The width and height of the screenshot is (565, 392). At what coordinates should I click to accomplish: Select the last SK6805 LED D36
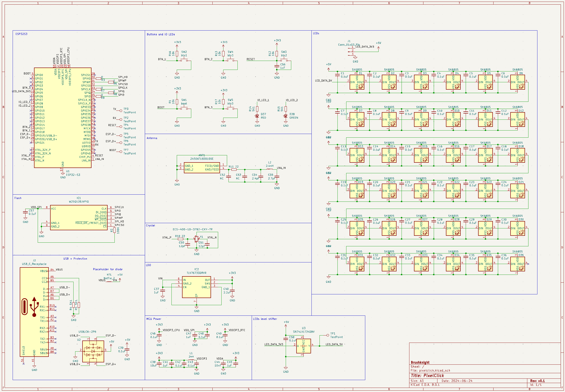point(517,264)
